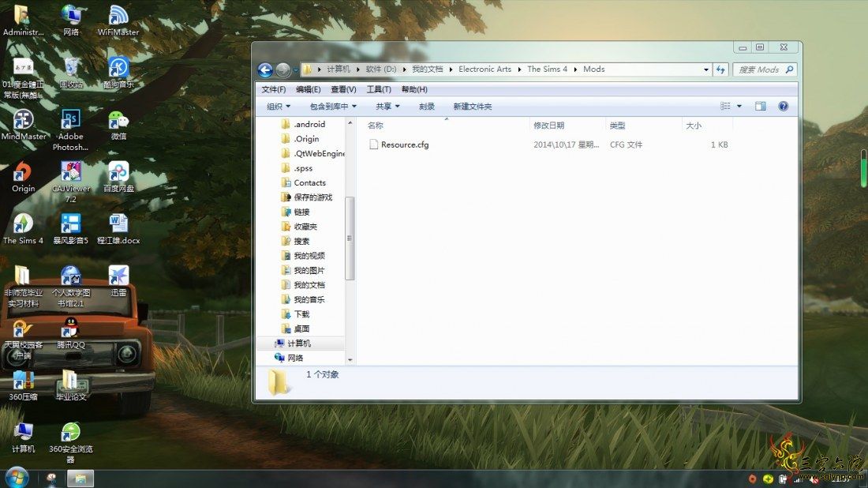868x488 pixels.
Task: Open the Administrator folder desktop icon
Action: (x=23, y=20)
